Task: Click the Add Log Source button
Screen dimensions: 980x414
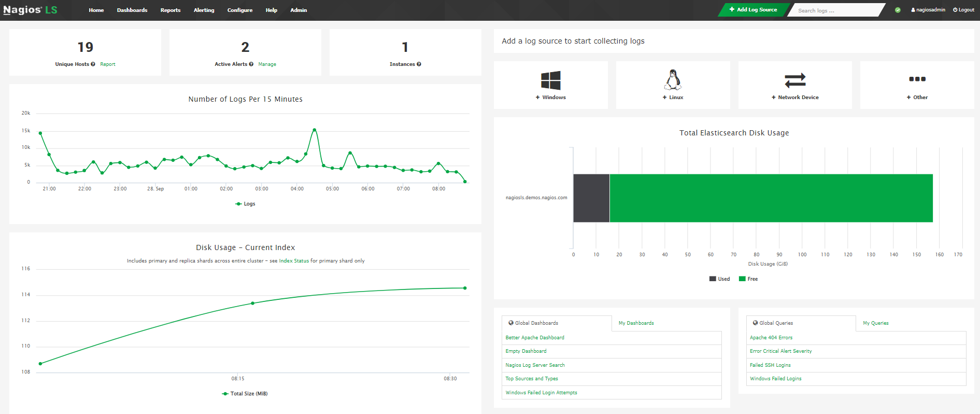Action: click(753, 10)
